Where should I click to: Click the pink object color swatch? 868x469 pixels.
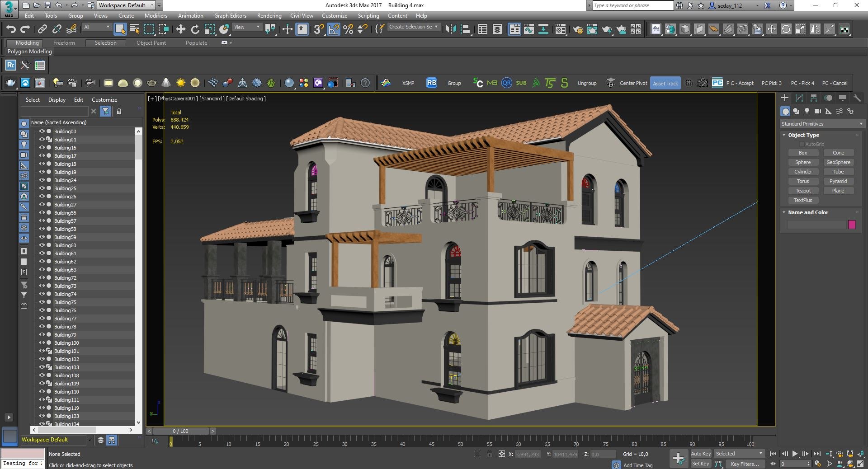852,225
